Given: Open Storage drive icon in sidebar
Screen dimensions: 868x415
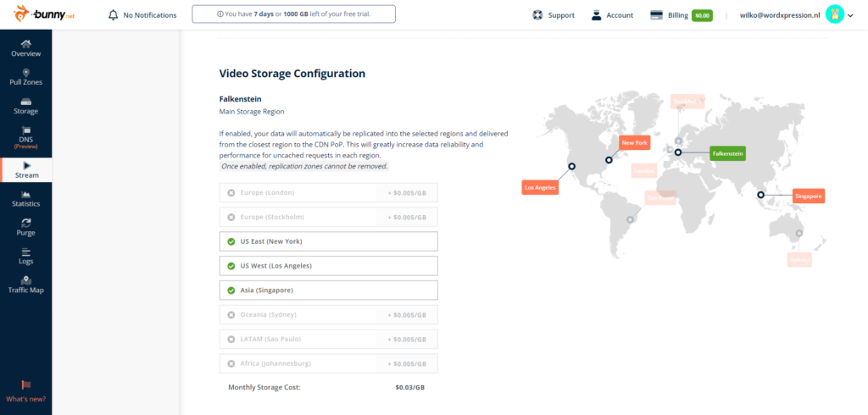Looking at the screenshot, I should click(x=26, y=102).
